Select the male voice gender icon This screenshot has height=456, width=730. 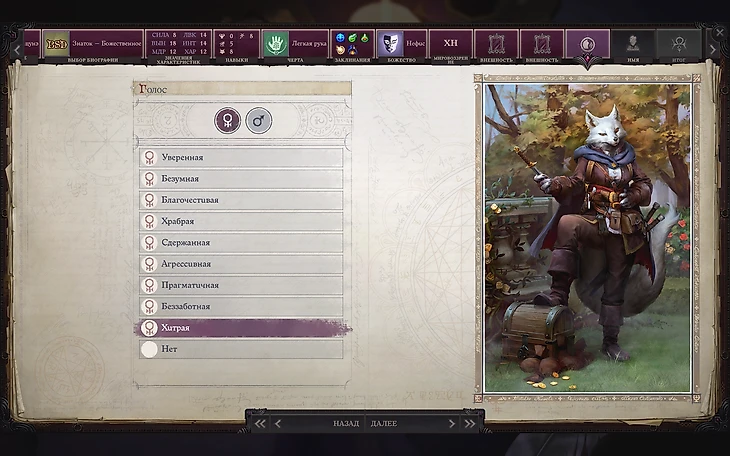(258, 121)
